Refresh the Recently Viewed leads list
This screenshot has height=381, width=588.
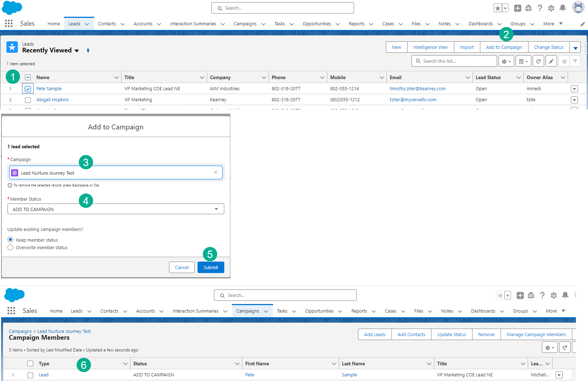click(538, 61)
